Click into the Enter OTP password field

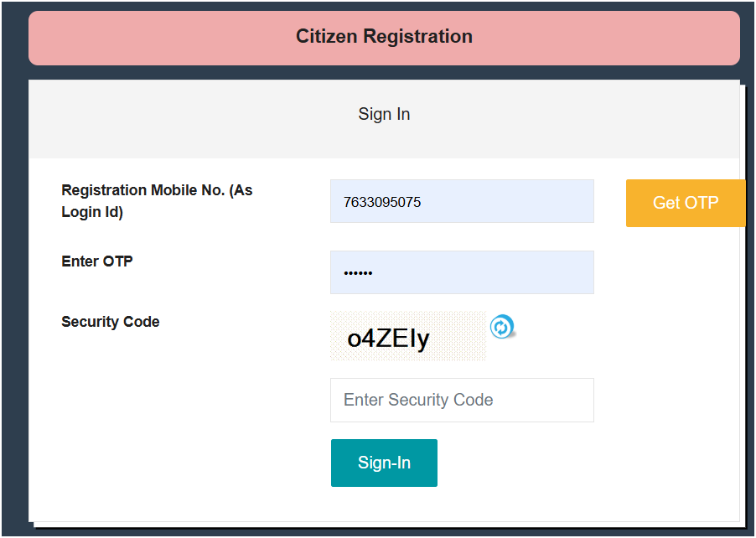pos(462,273)
